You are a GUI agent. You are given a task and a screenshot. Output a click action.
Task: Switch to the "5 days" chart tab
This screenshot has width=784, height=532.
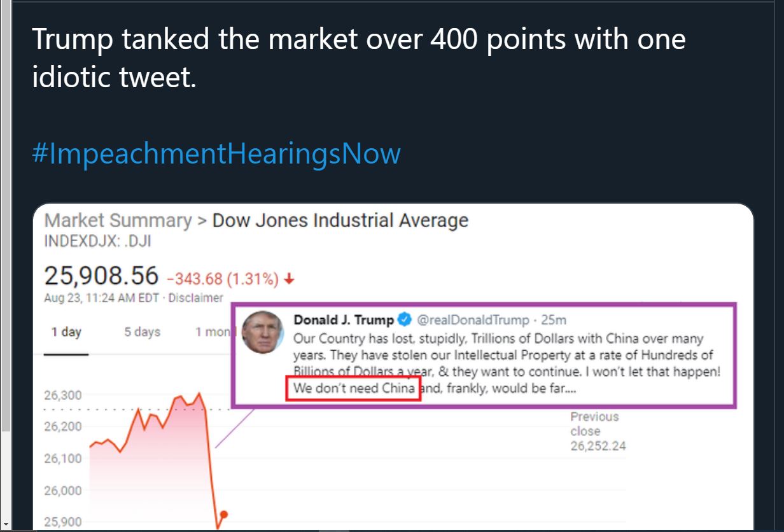(x=142, y=332)
